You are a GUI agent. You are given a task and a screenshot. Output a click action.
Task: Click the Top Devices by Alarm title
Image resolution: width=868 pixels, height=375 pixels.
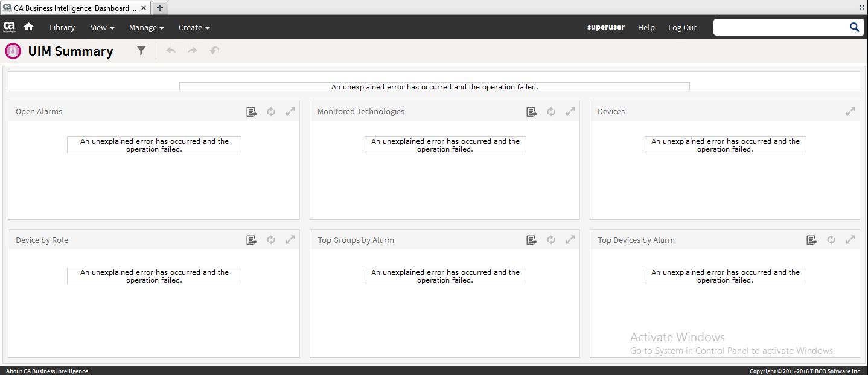point(636,240)
